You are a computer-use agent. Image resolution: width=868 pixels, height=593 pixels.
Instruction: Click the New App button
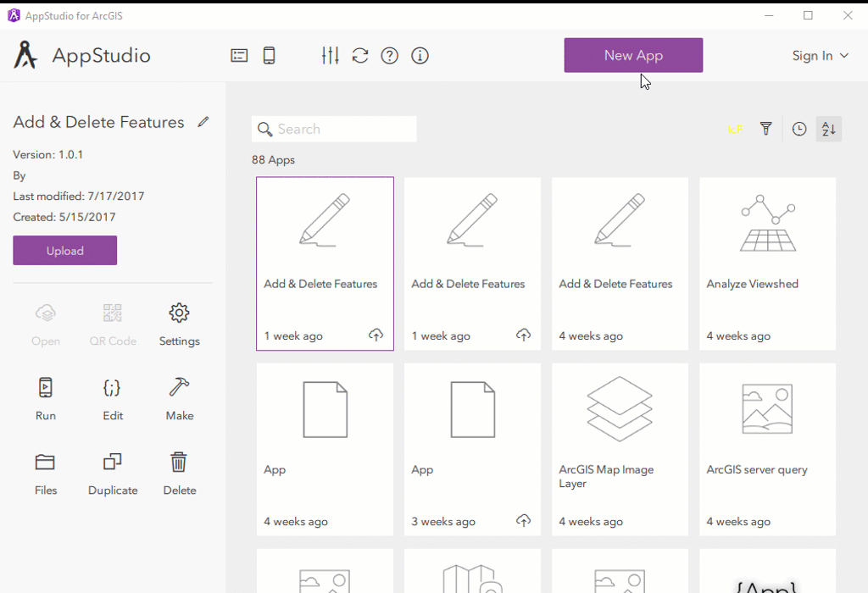click(x=633, y=55)
